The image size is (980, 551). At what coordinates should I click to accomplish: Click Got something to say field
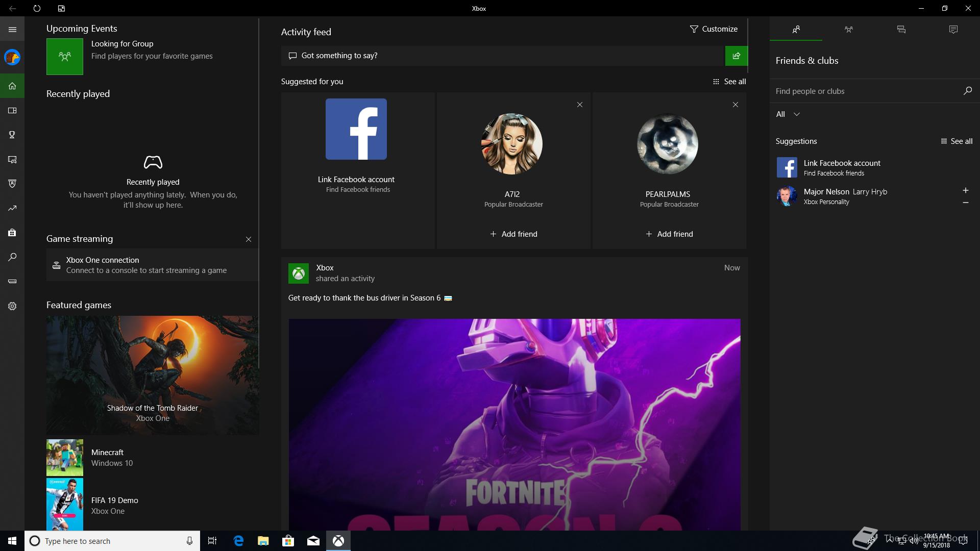503,56
